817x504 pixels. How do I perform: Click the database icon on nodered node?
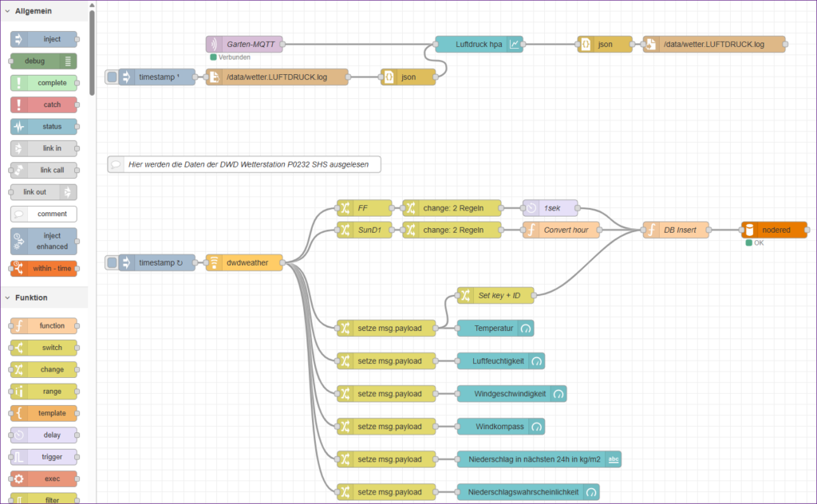[750, 230]
